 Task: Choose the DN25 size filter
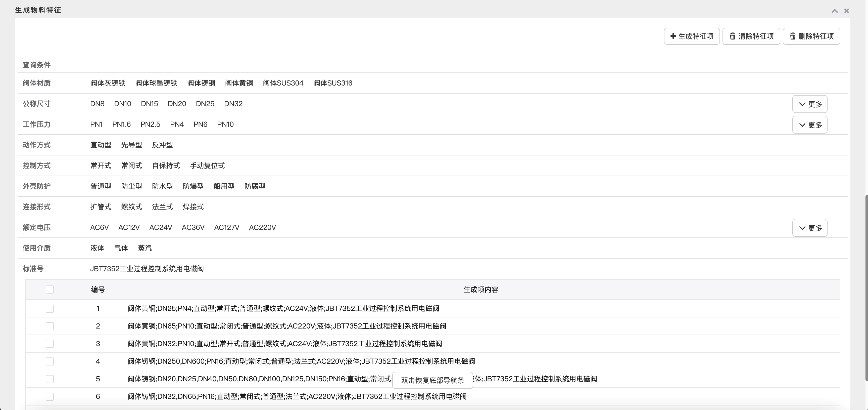205,104
